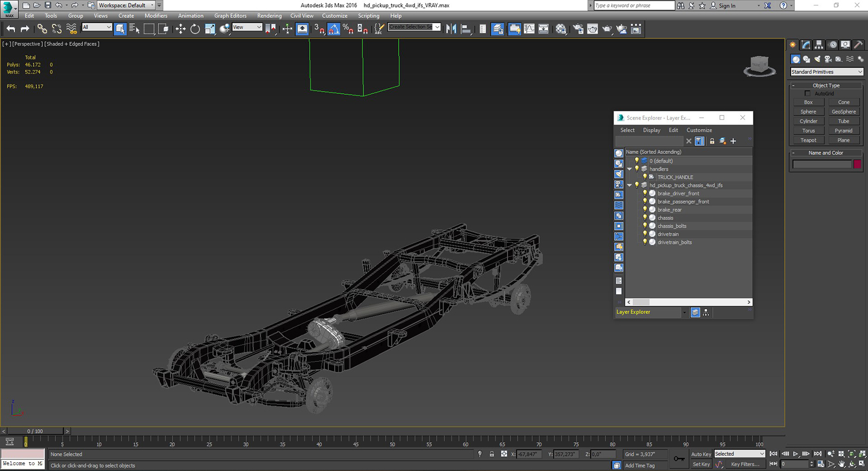868x471 pixels.
Task: Open the Standard Primitives dropdown
Action: coord(827,72)
